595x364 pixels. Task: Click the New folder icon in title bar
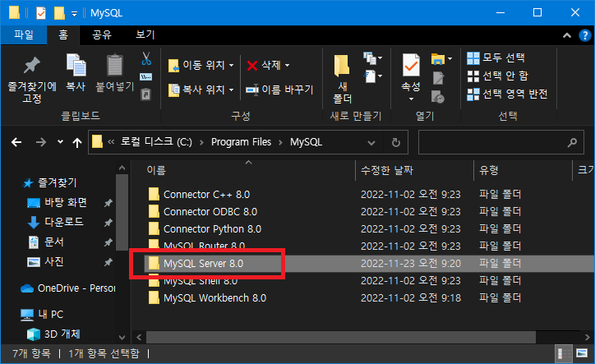tap(59, 13)
